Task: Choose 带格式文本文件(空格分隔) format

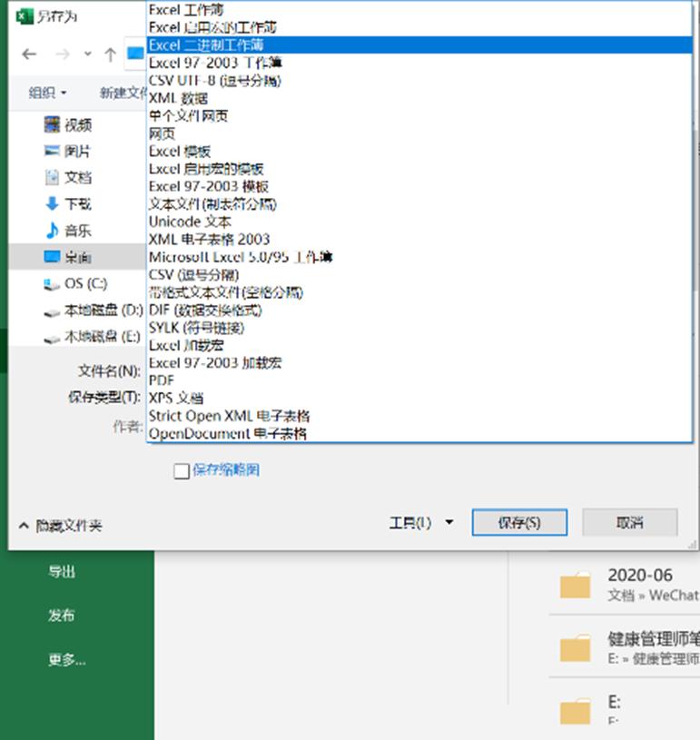Action: pos(419,292)
